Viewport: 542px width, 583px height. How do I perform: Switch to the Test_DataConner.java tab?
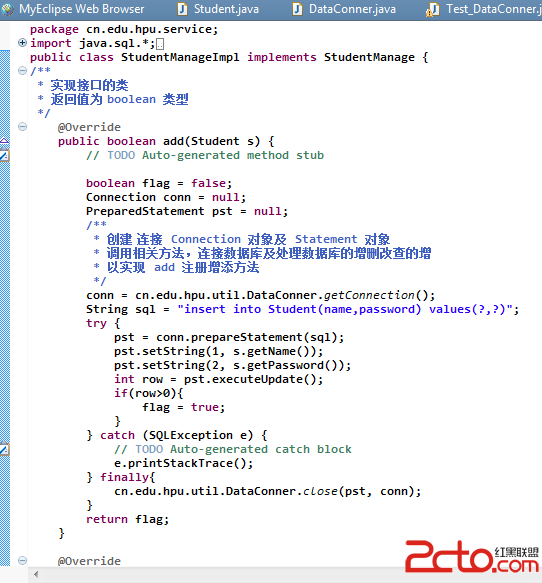click(x=483, y=9)
